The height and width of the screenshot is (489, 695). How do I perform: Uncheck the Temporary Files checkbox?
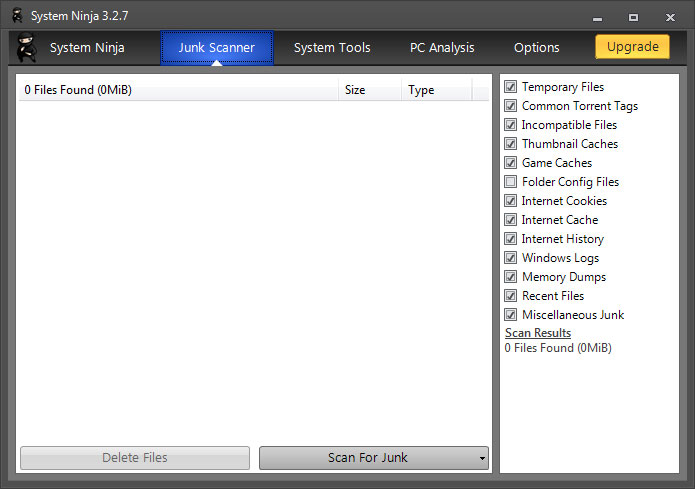click(x=511, y=86)
